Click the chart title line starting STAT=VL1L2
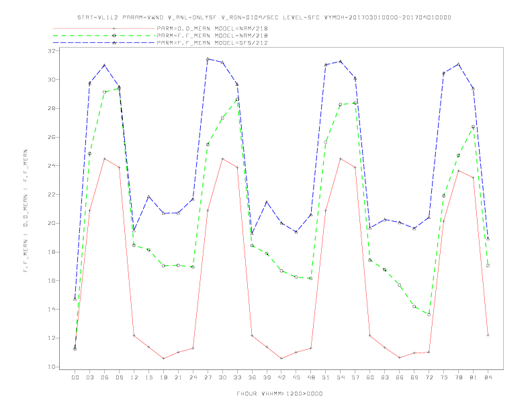The height and width of the screenshot is (411, 532). coord(264,17)
